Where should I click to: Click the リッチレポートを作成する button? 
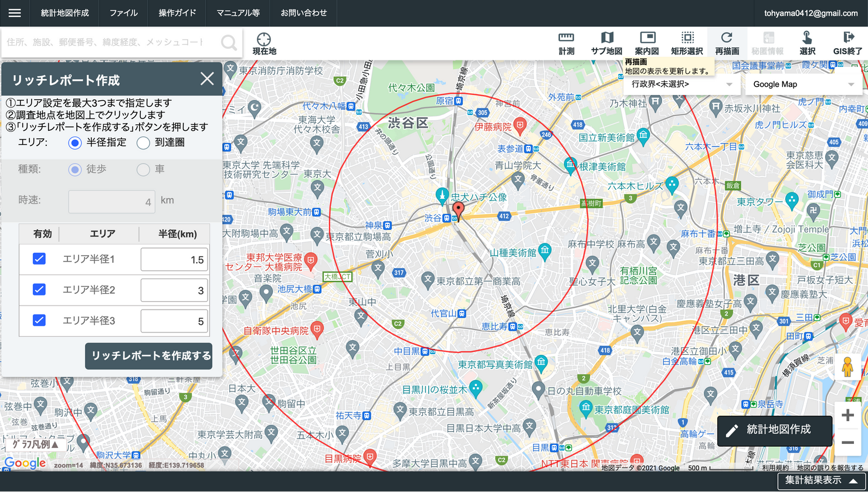coord(149,356)
